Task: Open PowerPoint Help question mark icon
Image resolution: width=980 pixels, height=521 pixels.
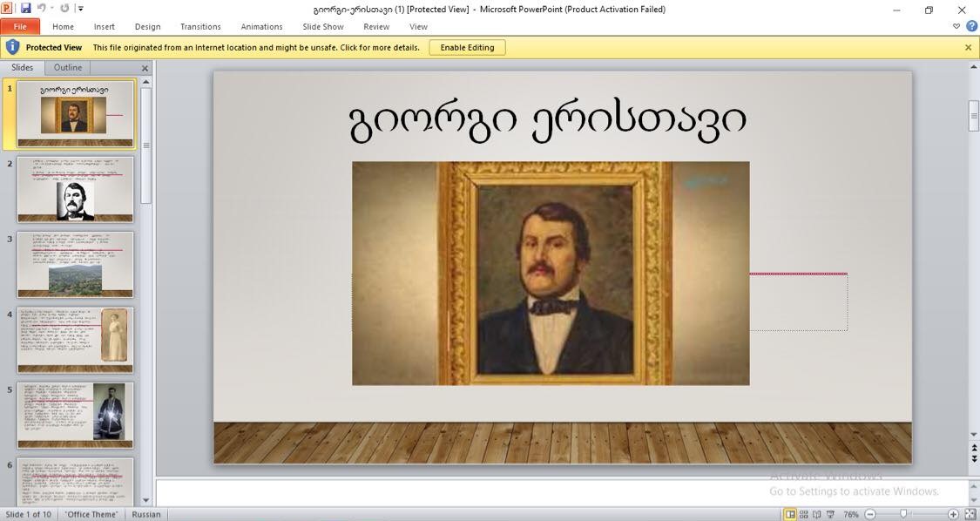Action: coord(972,26)
